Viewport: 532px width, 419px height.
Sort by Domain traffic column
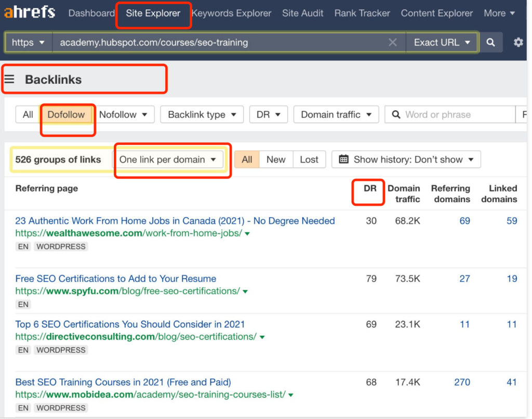point(404,193)
